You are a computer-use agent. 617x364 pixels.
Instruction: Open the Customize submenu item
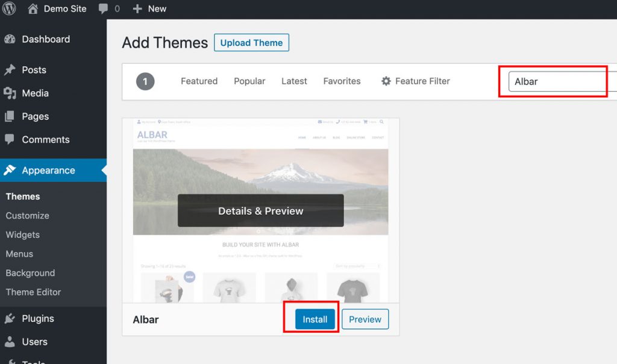28,216
